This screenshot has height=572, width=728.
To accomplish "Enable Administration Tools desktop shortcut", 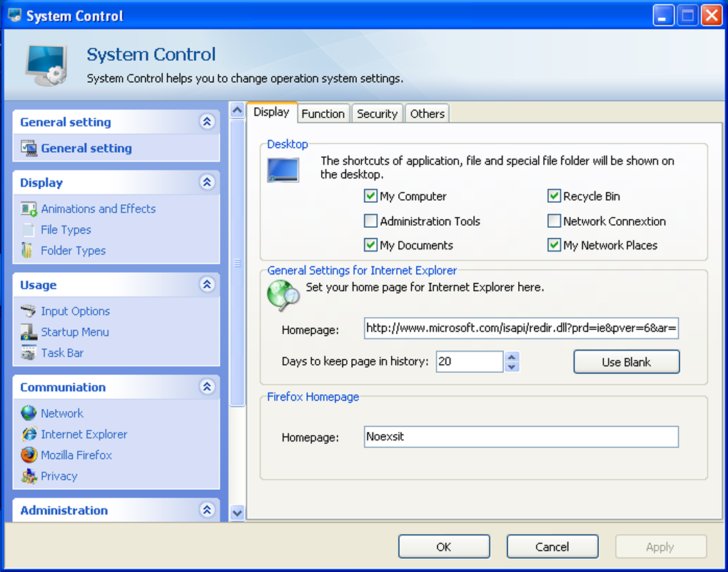I will pos(370,221).
